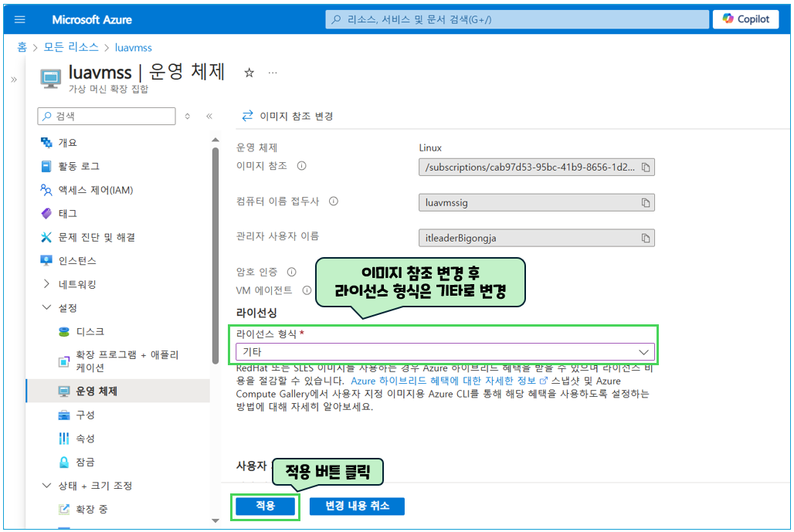Click 변경 내용 취소 button
The width and height of the screenshot is (794, 532).
pyautogui.click(x=357, y=506)
